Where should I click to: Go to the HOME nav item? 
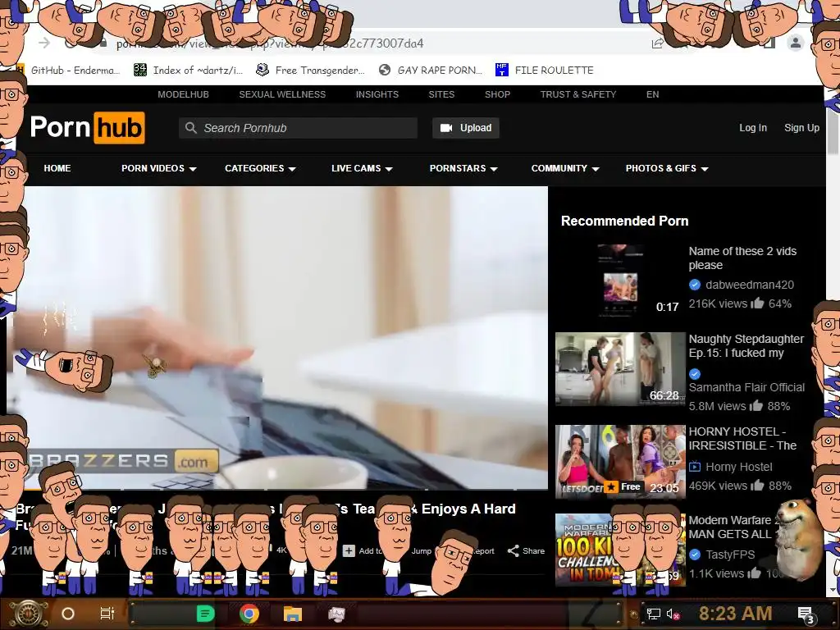pos(57,168)
